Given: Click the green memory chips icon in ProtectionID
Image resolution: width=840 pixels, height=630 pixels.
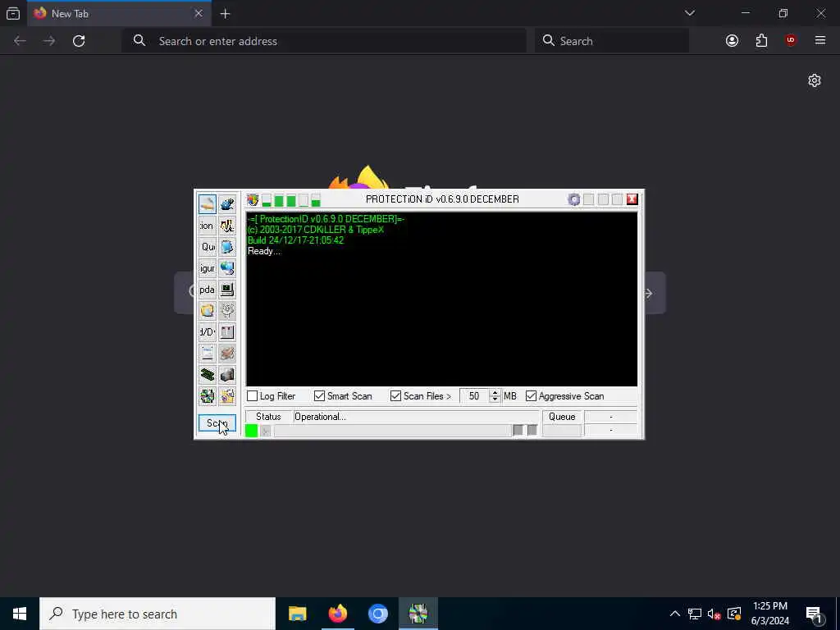Looking at the screenshot, I should 208,375.
